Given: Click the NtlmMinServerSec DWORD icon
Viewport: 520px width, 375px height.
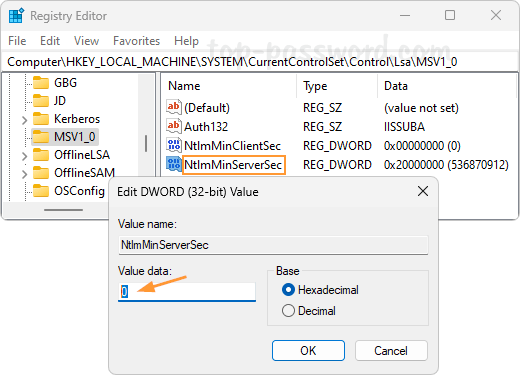Looking at the screenshot, I should click(174, 164).
